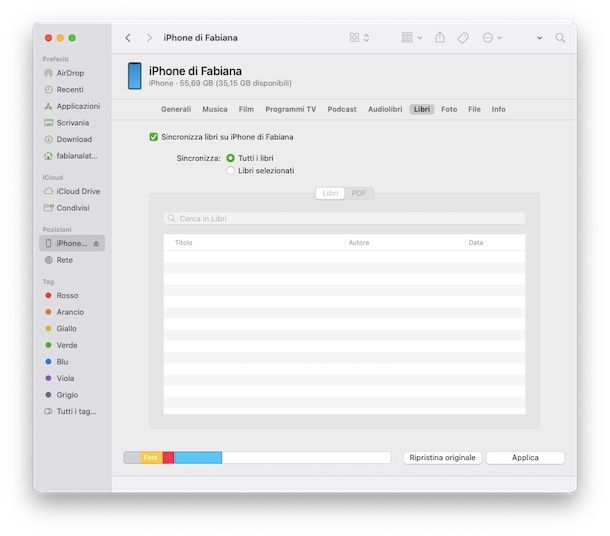Open the icon view switcher
610x536 pixels.
(359, 38)
